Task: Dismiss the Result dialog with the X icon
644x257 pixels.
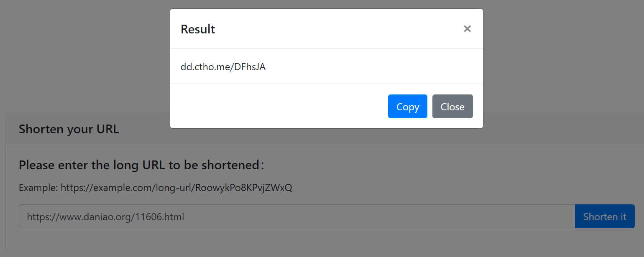Action: tap(467, 29)
